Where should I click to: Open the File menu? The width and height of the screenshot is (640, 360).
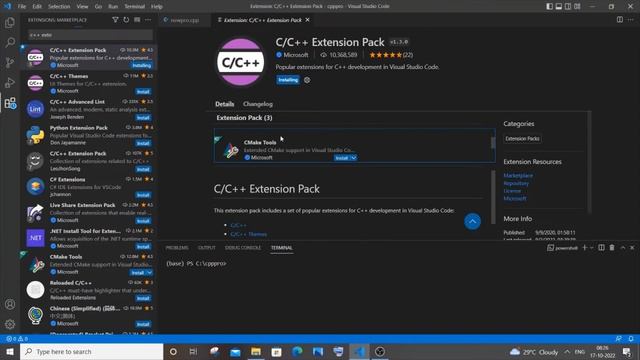pos(22,7)
